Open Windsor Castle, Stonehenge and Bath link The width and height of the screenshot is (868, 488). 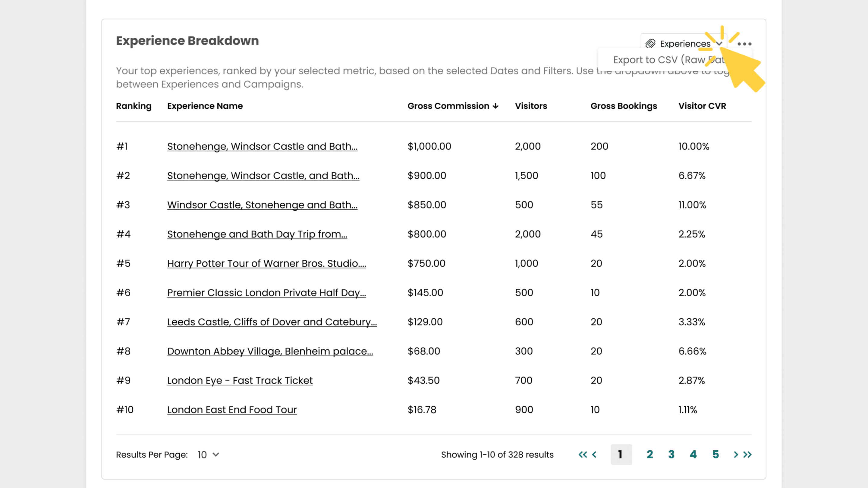point(262,205)
